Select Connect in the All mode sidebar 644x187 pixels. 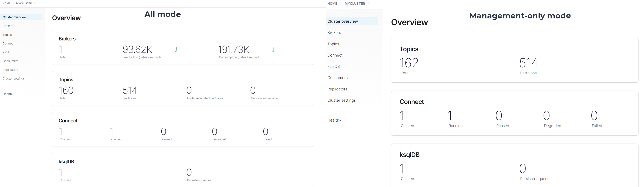pos(8,43)
